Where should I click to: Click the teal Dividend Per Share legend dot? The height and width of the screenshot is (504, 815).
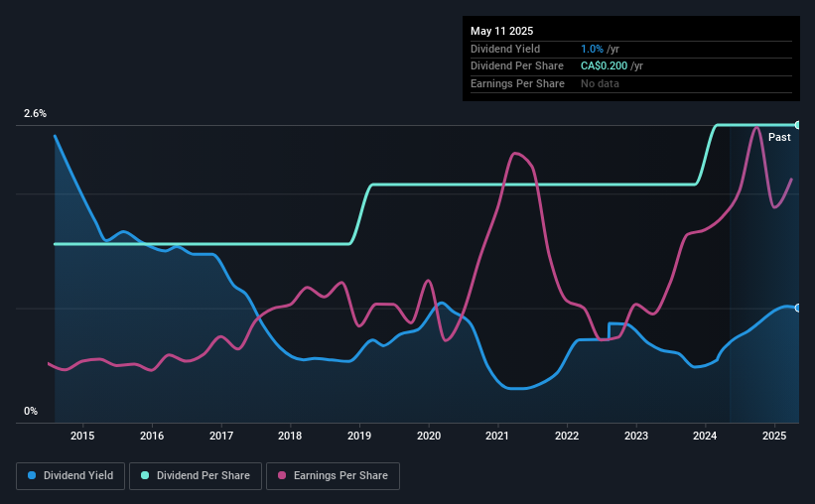[x=145, y=475]
